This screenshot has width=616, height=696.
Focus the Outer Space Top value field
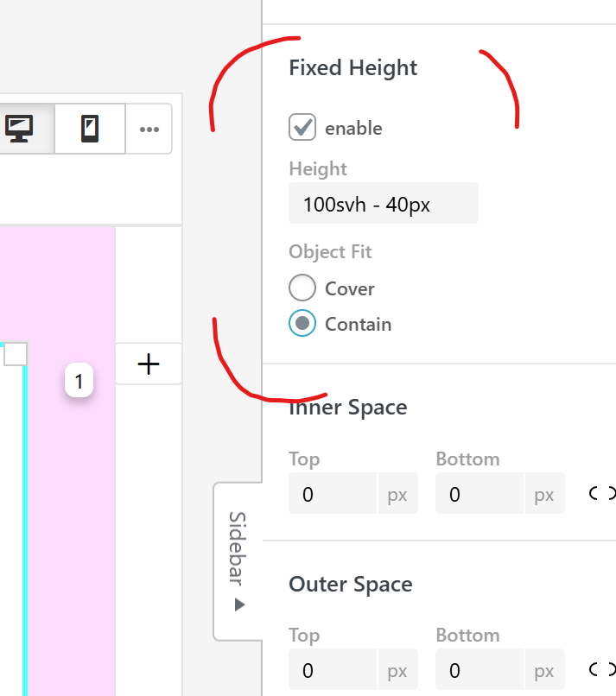pos(333,670)
